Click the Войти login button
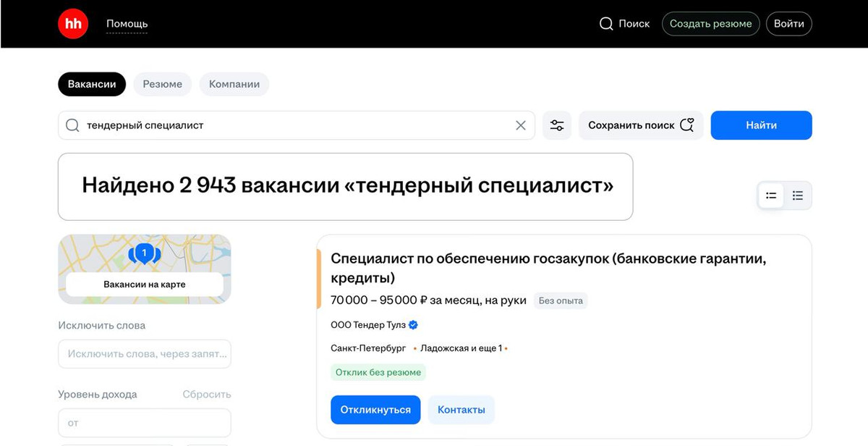 (789, 24)
